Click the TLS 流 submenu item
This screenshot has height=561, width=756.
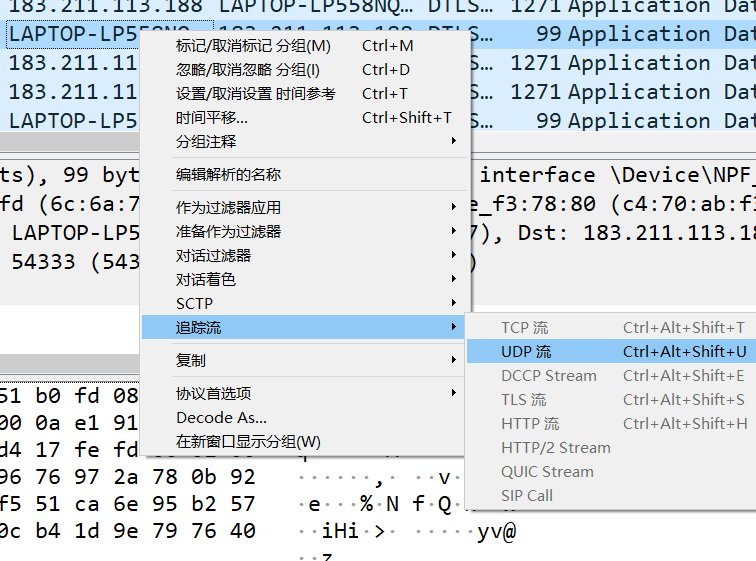611,400
